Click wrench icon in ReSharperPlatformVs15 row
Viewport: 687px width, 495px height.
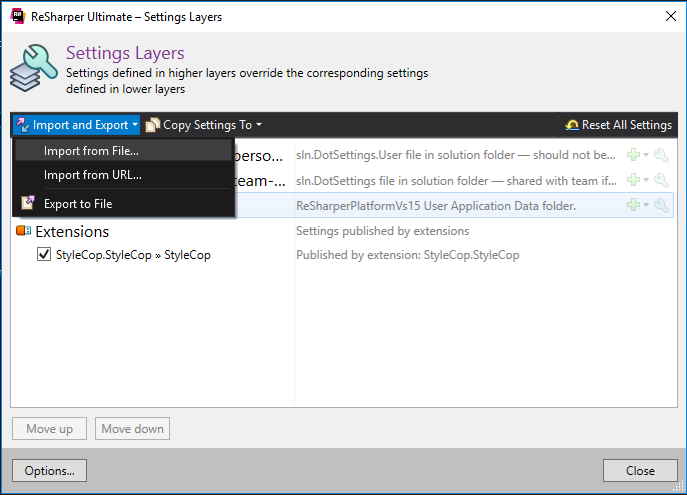[661, 205]
